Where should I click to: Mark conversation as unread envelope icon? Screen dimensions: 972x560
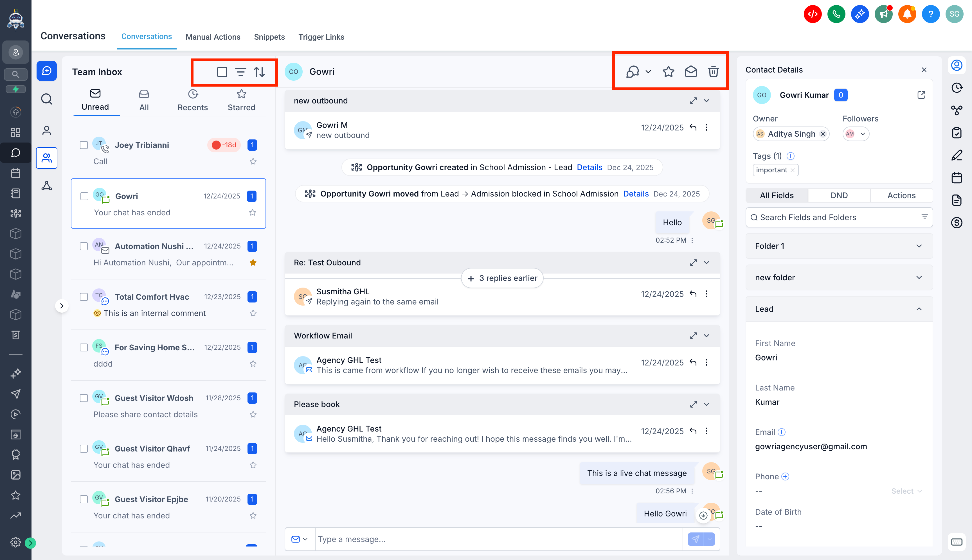pyautogui.click(x=691, y=71)
